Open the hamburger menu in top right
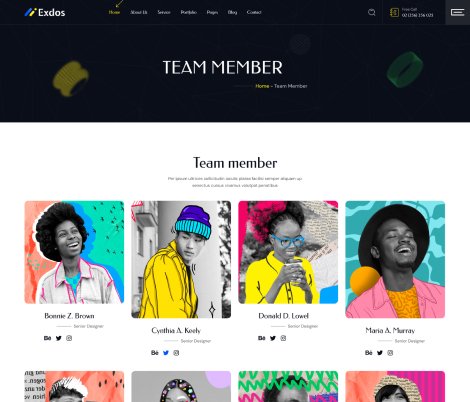Viewport: 470px width, 402px height. [457, 12]
